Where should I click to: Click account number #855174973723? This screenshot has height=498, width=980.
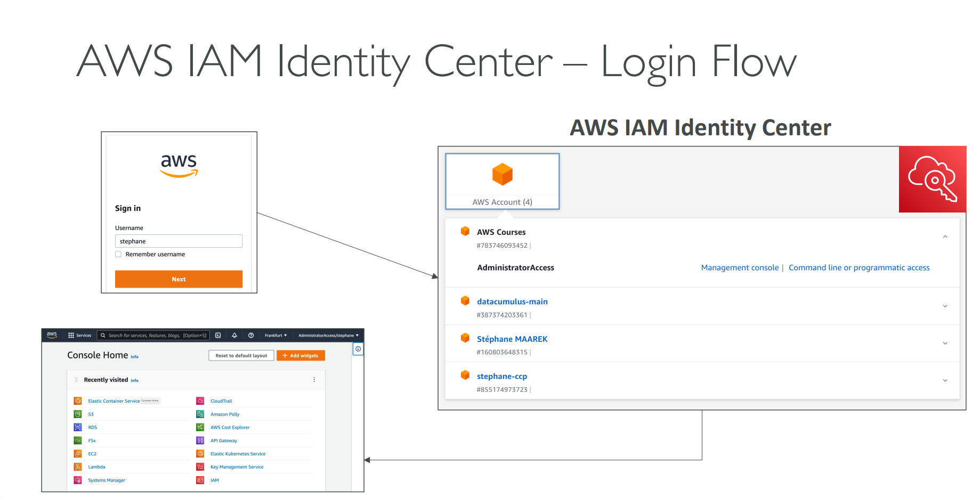click(502, 389)
